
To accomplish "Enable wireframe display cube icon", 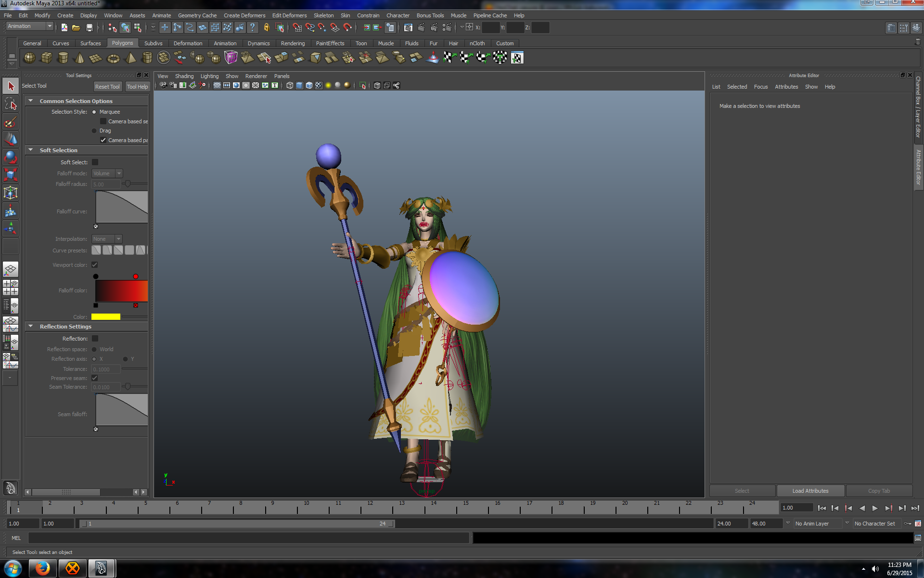I will [290, 85].
